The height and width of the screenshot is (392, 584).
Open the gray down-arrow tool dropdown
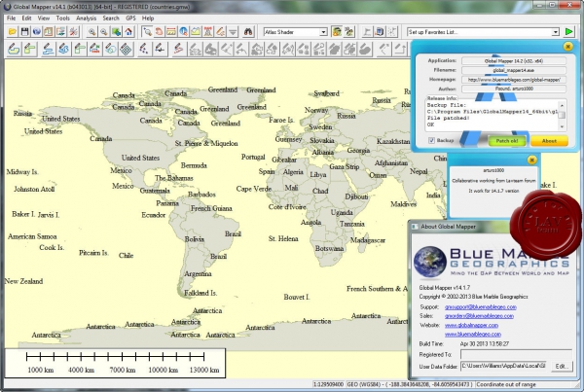233,32
